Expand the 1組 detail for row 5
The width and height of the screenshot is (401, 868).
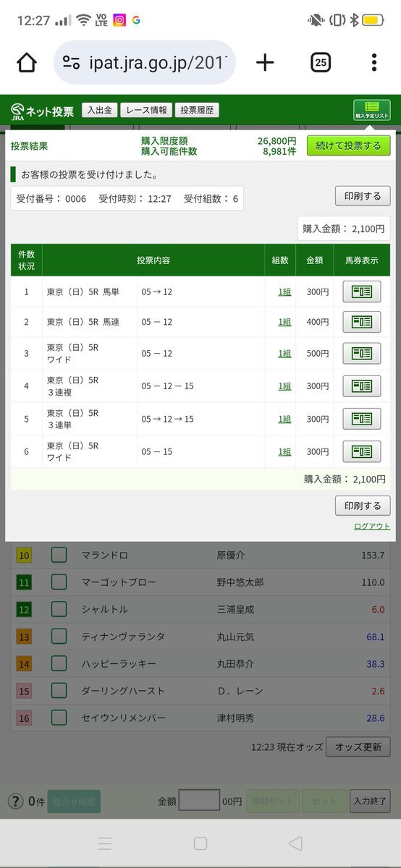pyautogui.click(x=284, y=419)
